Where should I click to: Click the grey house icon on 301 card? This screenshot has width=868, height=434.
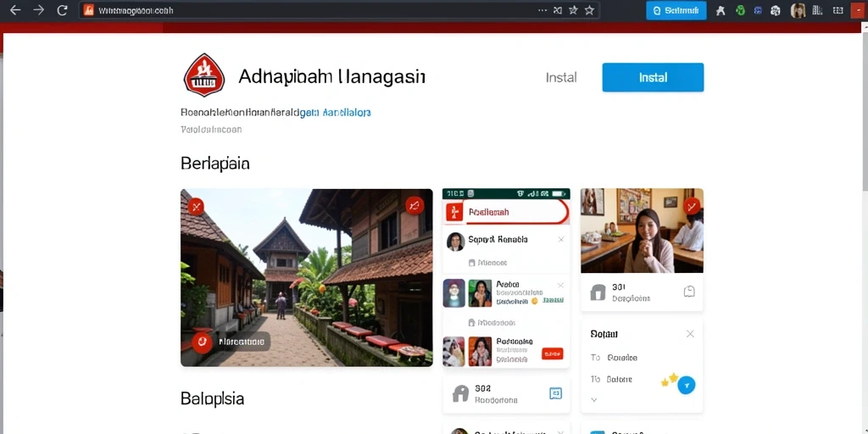(x=598, y=292)
